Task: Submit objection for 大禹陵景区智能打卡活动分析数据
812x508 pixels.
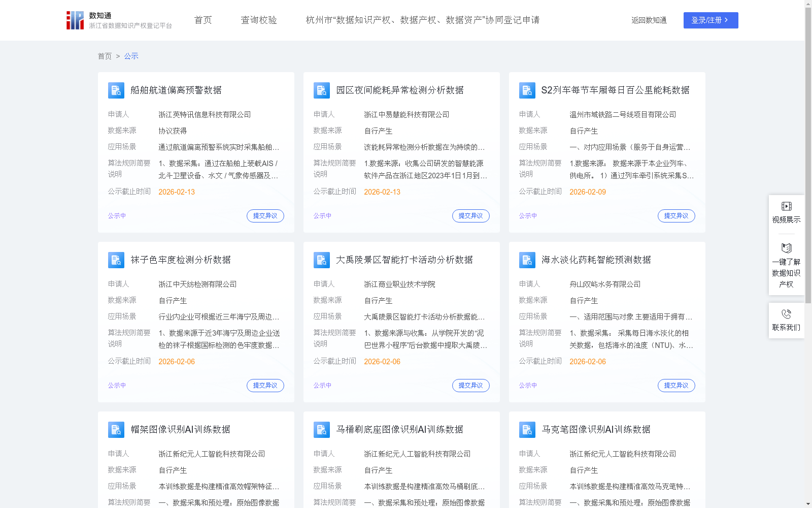Action: click(x=471, y=386)
